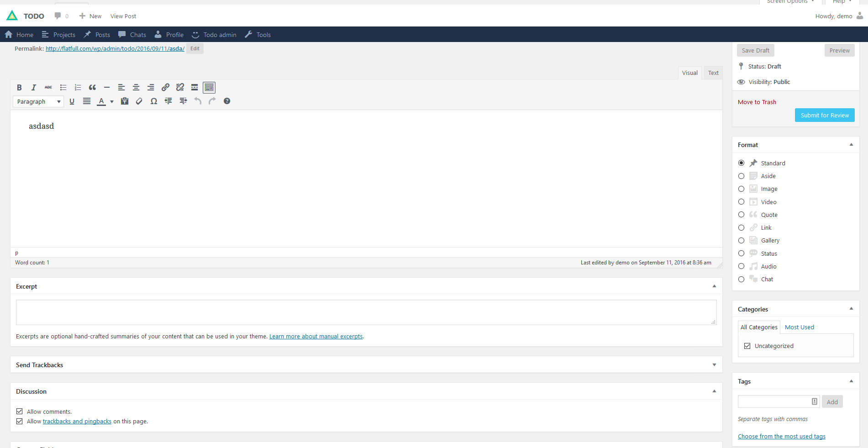Open the Todo admin menu item
Screen dimensions: 868x448
[214, 35]
